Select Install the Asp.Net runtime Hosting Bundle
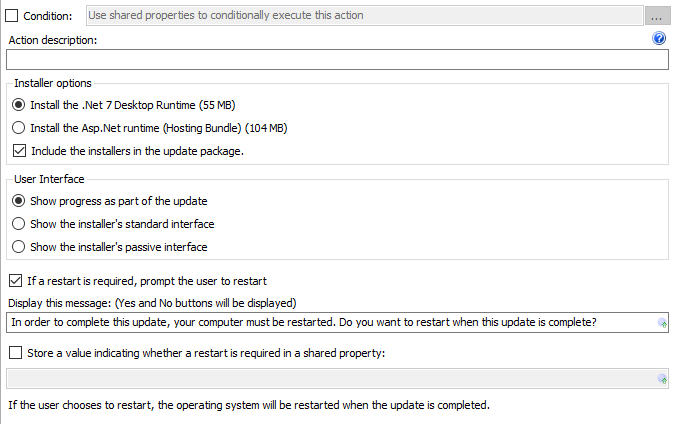 tap(18, 128)
